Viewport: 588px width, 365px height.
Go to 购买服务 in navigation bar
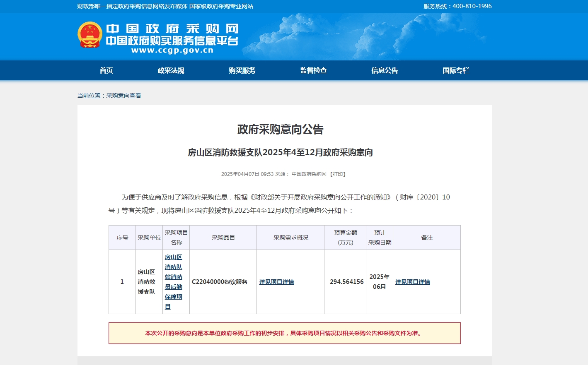click(x=242, y=70)
